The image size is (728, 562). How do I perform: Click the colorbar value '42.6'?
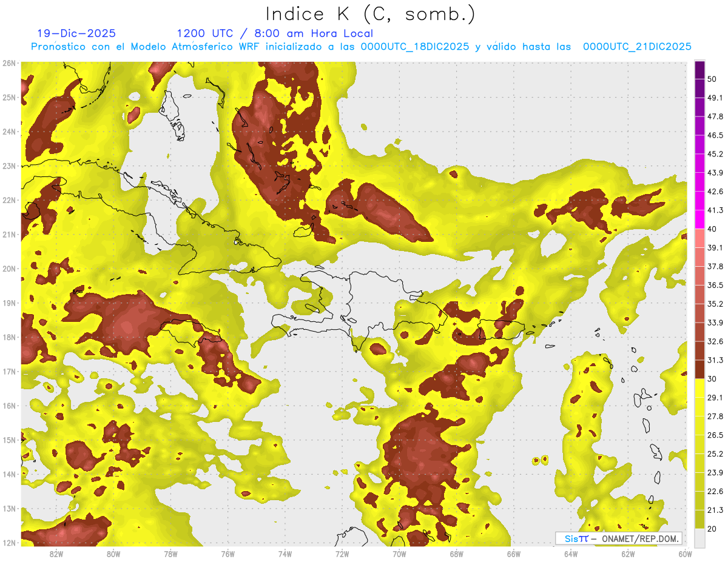point(715,192)
